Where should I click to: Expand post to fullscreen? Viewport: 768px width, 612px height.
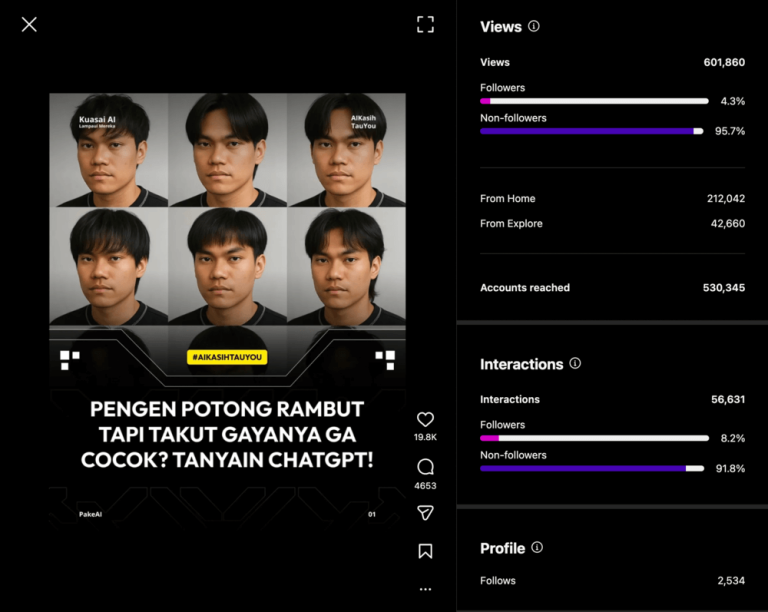click(425, 24)
